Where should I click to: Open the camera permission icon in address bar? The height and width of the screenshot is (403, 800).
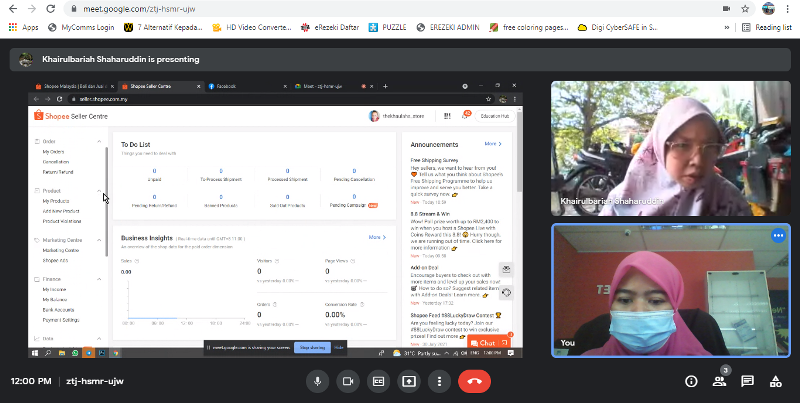click(727, 9)
